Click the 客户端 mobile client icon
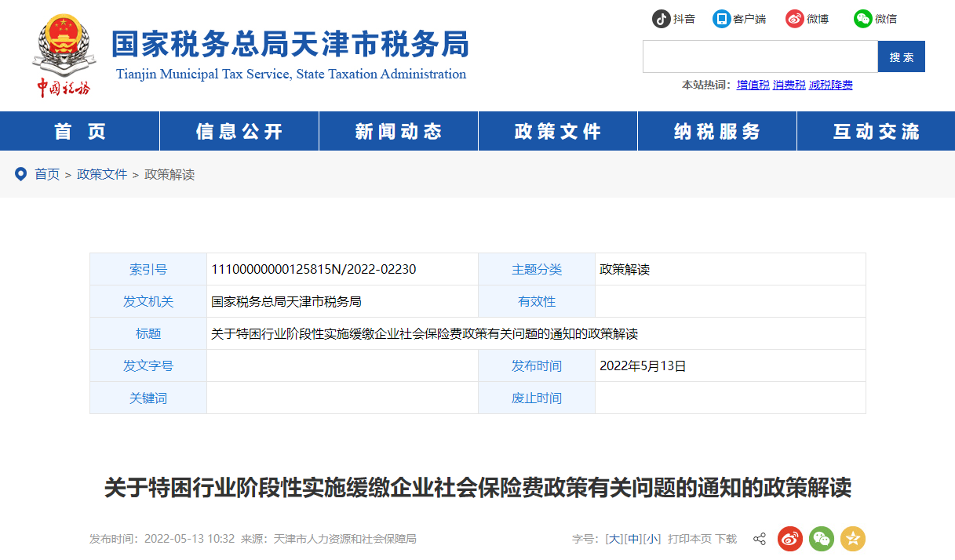 [x=722, y=18]
